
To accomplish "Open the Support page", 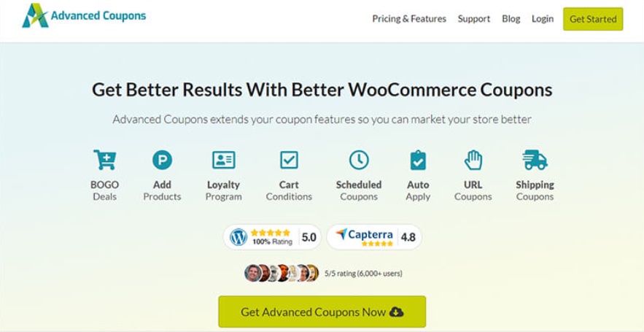I will [474, 19].
